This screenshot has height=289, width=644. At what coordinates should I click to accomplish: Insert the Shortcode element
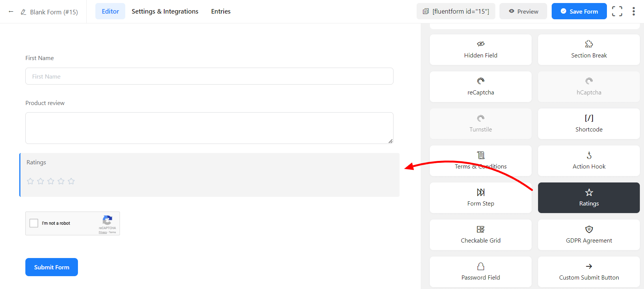point(589,124)
